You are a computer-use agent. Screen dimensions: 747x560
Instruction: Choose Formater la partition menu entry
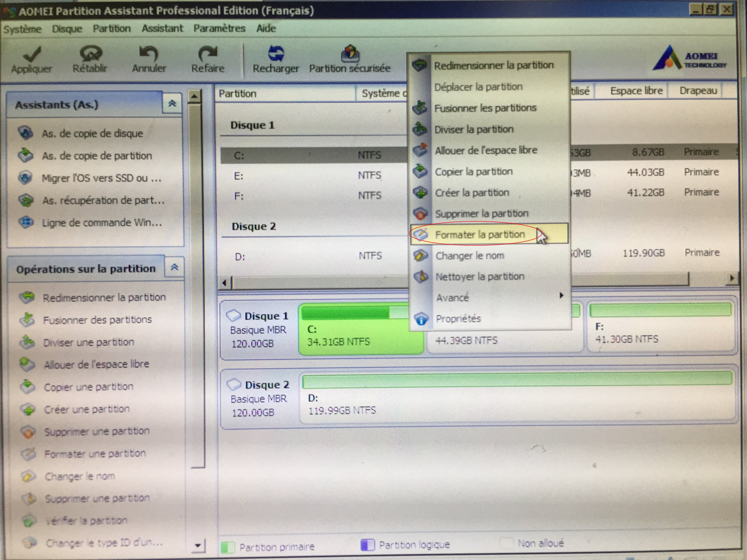click(479, 234)
